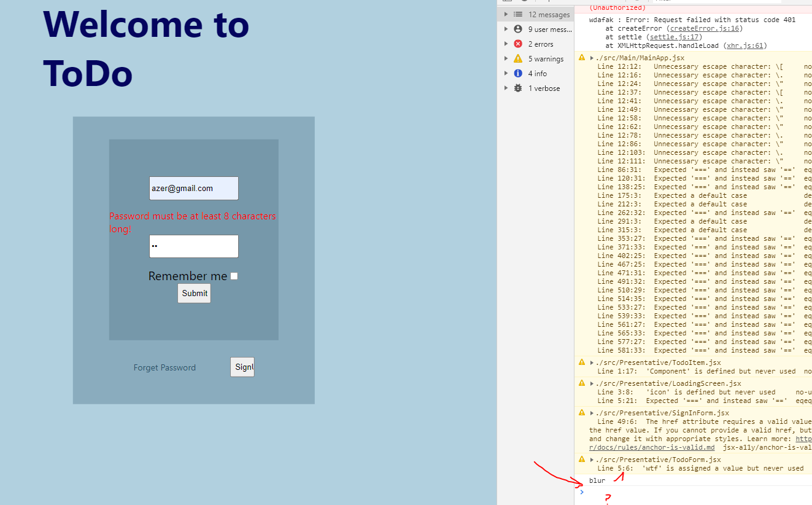Click the 'Line 5:6' wtf assigned warning
The width and height of the screenshot is (812, 505).
coord(700,468)
